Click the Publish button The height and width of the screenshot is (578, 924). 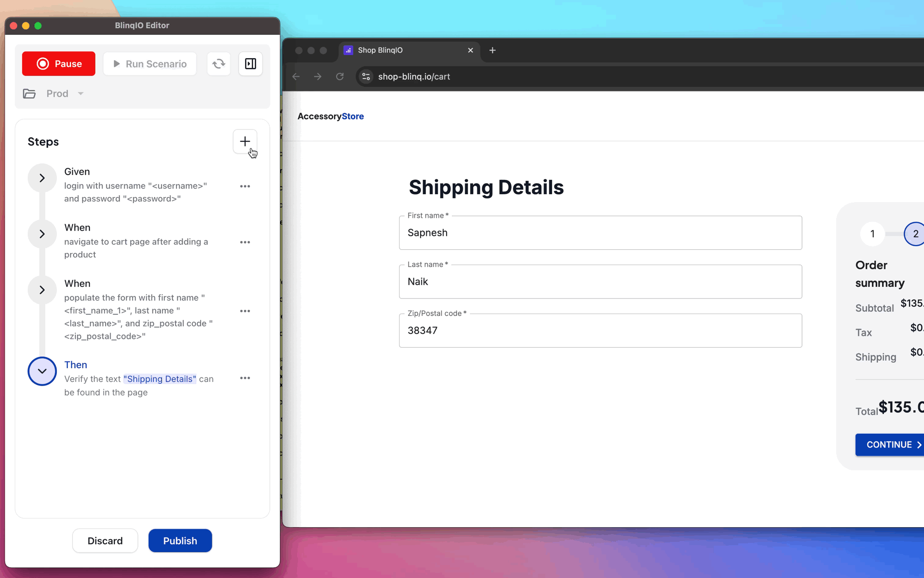click(x=180, y=540)
